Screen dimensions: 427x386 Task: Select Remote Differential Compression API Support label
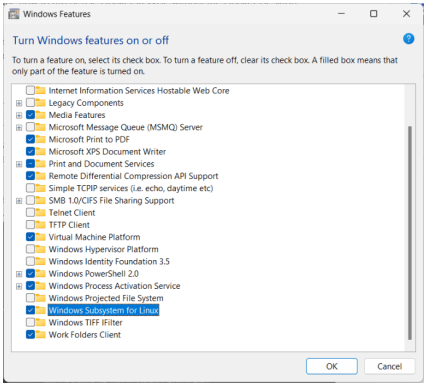point(133,176)
